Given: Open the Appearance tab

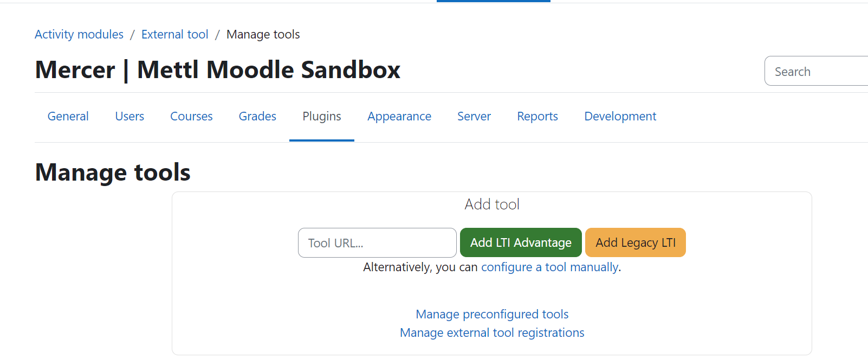Looking at the screenshot, I should 399,117.
